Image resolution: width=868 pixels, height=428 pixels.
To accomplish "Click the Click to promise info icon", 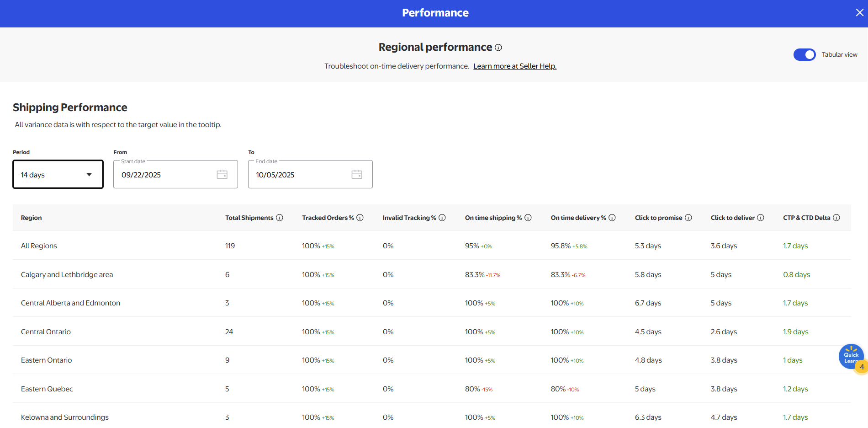I will pos(688,218).
